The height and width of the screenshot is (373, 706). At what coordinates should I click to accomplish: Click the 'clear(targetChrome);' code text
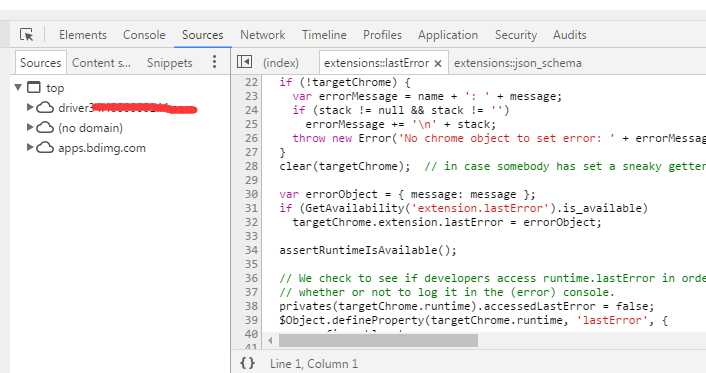pos(345,166)
